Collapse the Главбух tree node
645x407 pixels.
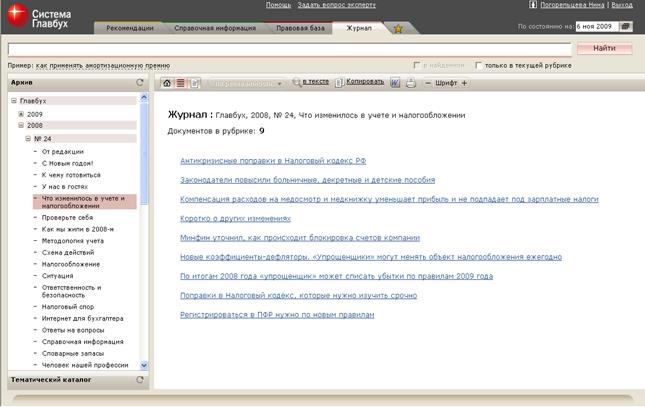pyautogui.click(x=14, y=101)
